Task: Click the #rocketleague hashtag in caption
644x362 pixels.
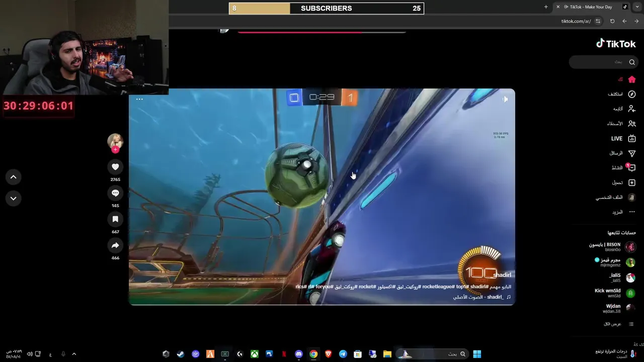Action: click(436, 287)
